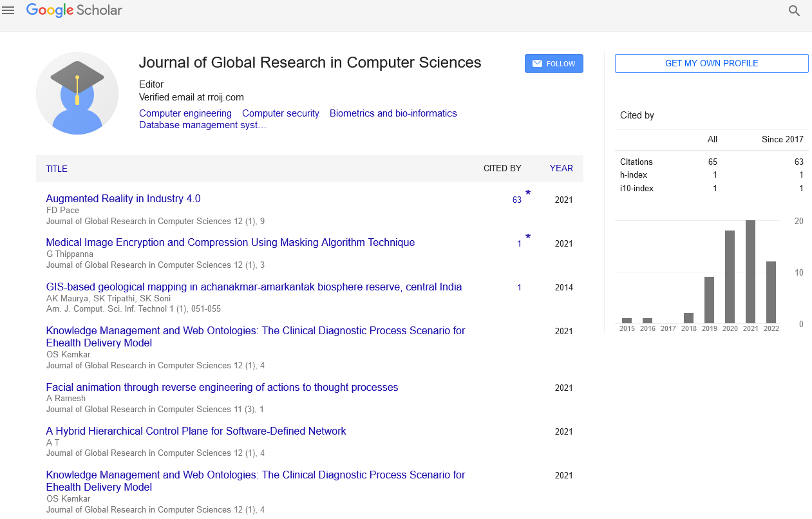Image resolution: width=812 pixels, height=519 pixels.
Task: Click the Google Scholar logo
Action: tap(74, 10)
